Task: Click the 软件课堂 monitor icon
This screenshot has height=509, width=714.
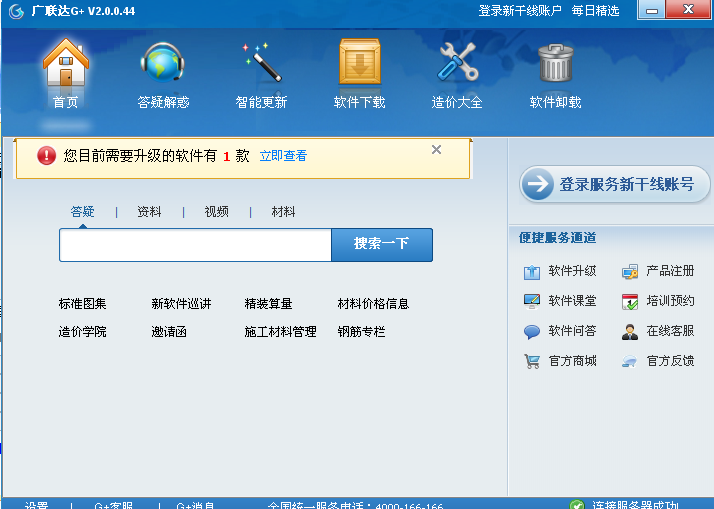Action: point(531,301)
